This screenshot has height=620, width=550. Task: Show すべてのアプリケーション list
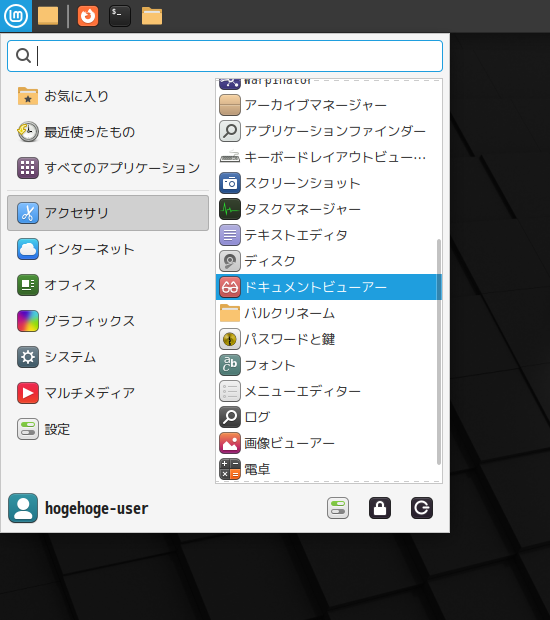pos(108,168)
